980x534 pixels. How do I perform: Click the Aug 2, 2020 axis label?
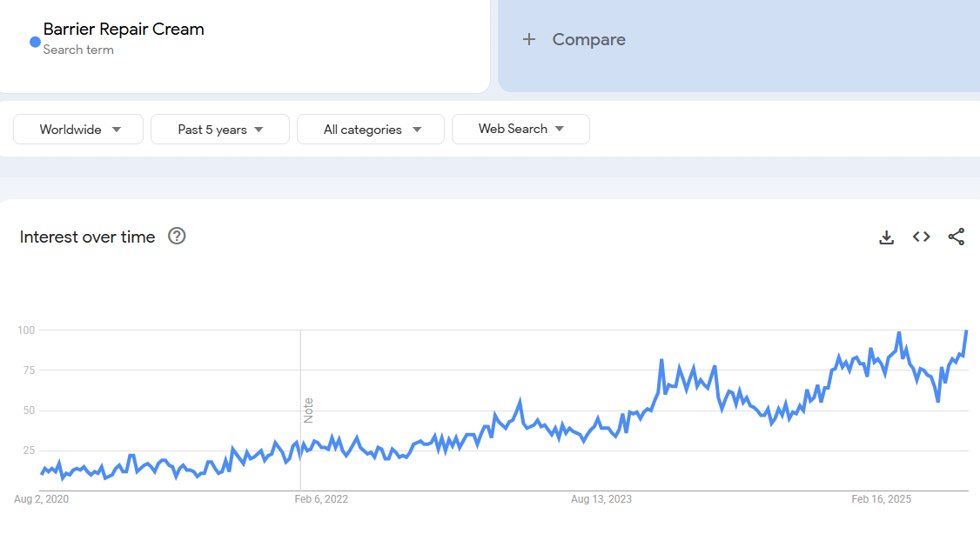[42, 499]
